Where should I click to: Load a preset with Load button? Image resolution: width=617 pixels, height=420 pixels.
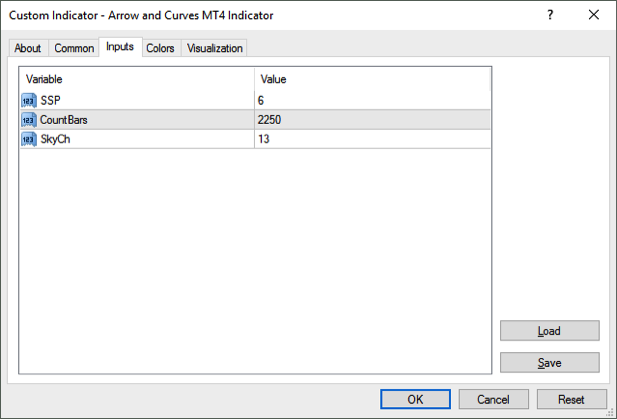550,331
